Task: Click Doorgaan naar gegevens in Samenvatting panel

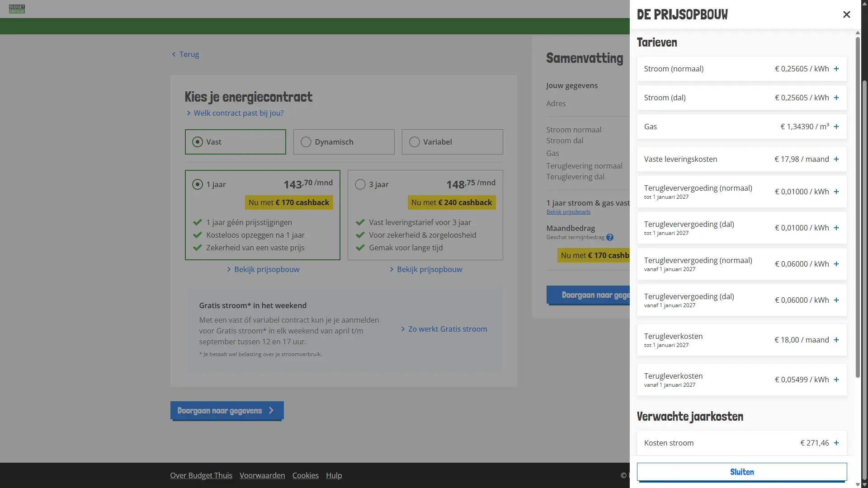Action: (588, 295)
